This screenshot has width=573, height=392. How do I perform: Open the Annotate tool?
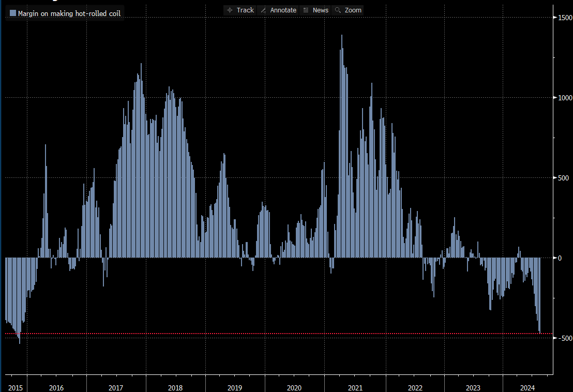(278, 10)
